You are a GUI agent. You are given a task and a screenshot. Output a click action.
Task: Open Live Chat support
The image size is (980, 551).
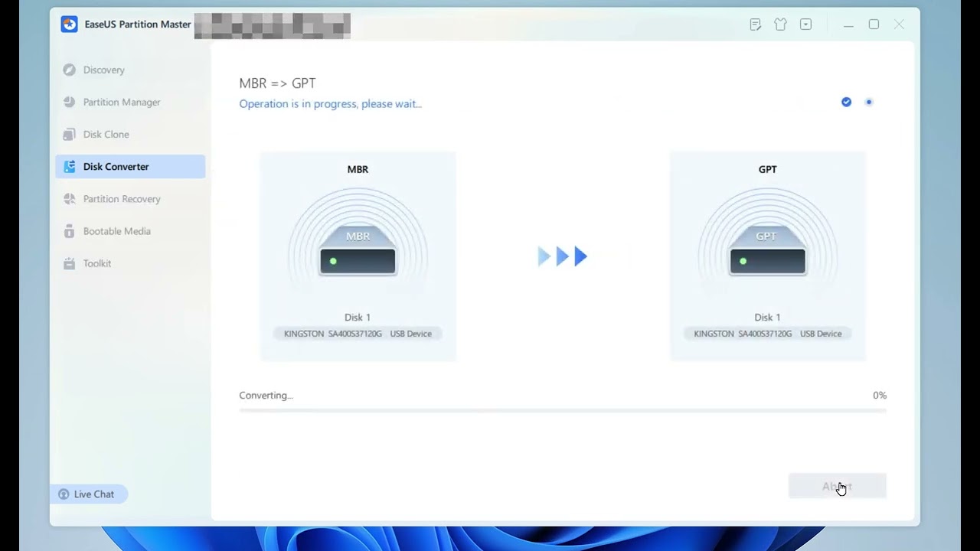88,494
